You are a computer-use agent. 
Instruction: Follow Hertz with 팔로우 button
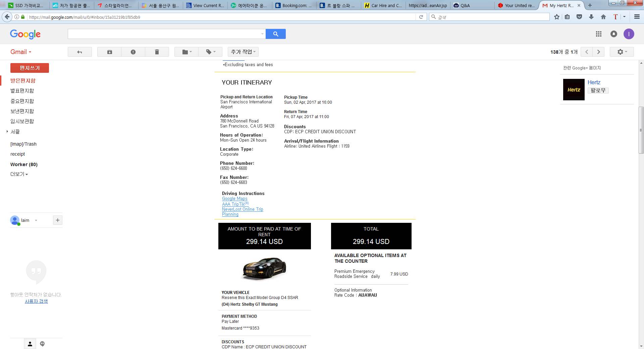[x=598, y=91]
